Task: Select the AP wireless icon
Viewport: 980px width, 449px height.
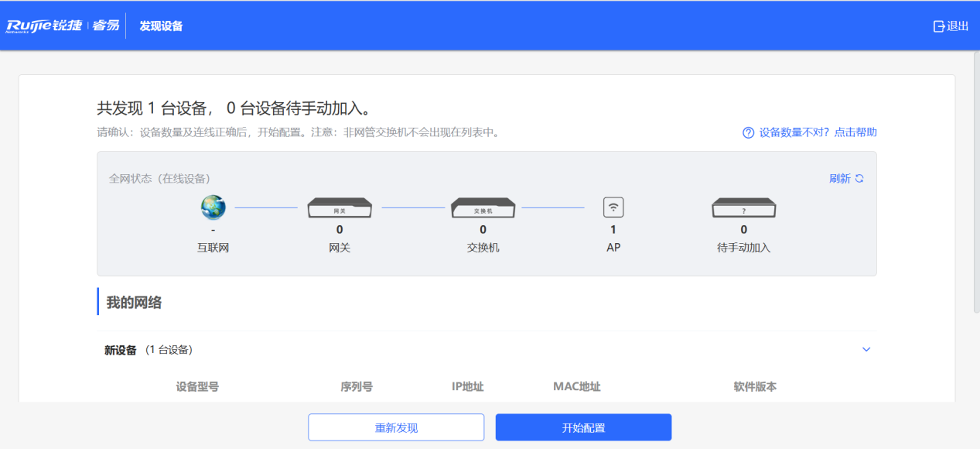Action: 612,207
